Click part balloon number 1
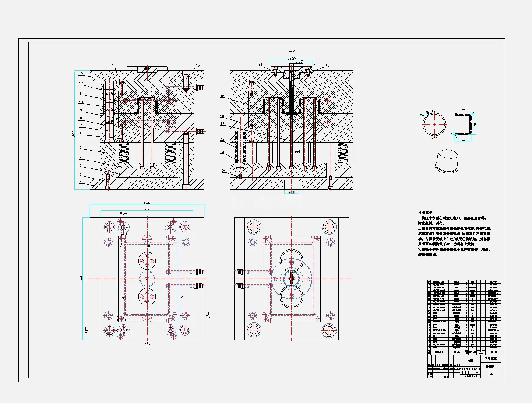This screenshot has width=532, height=403. point(81,182)
